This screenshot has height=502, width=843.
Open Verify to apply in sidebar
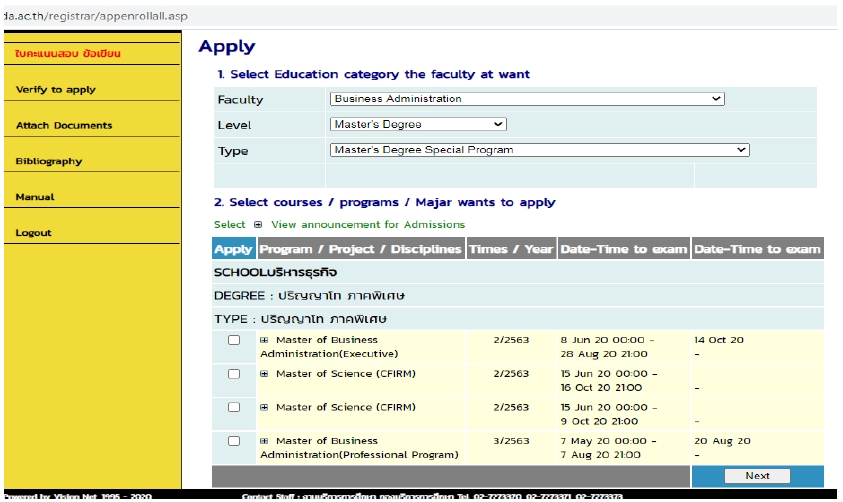tap(56, 90)
